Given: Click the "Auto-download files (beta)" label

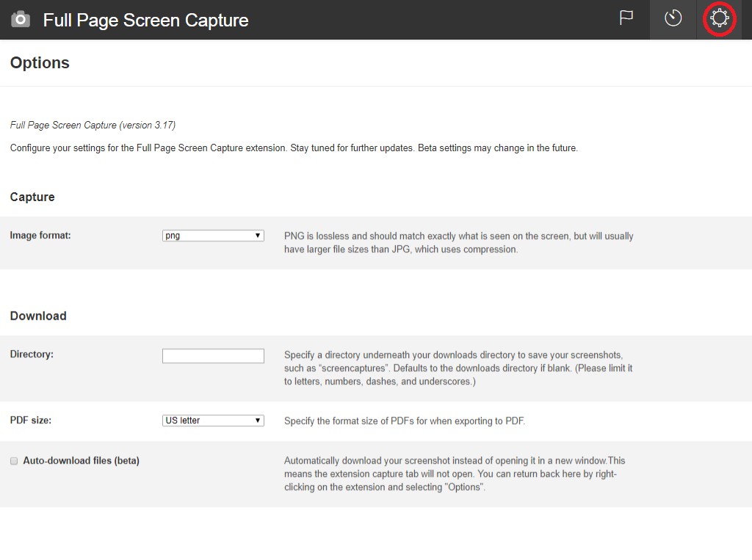Looking at the screenshot, I should click(x=81, y=461).
